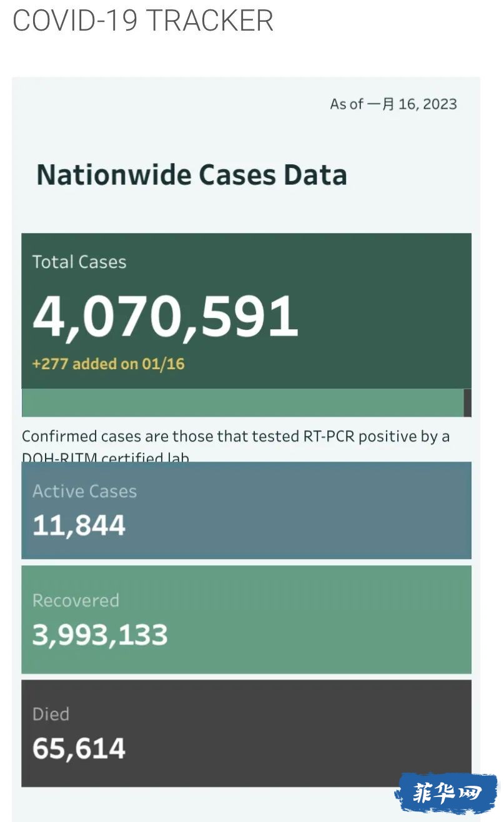504x822 pixels.
Task: Click the As of 一月 16, 2023 date
Action: click(x=393, y=104)
